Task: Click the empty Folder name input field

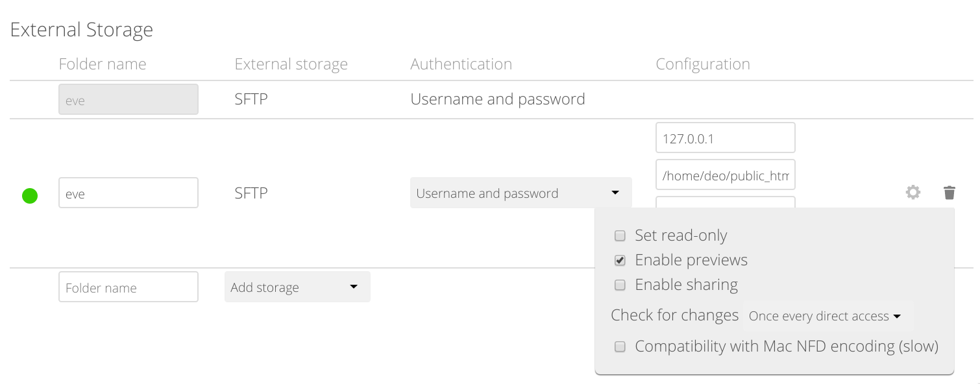Action: [128, 287]
